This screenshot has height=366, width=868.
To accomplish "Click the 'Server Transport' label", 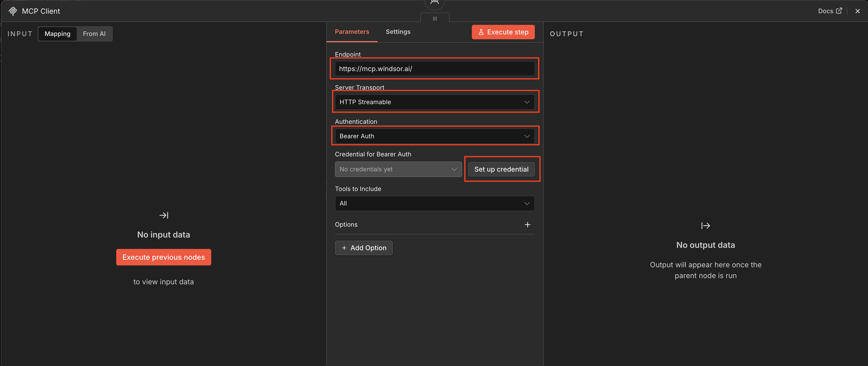I will 359,87.
